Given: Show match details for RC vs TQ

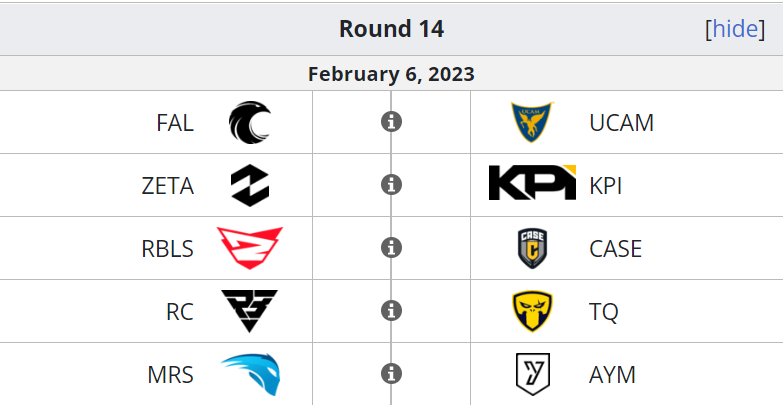Looking at the screenshot, I should [392, 311].
